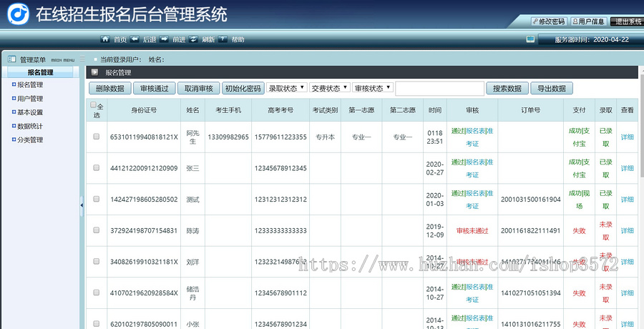Click phone number 13309982965
The height and width of the screenshot is (329, 644).
pyautogui.click(x=228, y=137)
